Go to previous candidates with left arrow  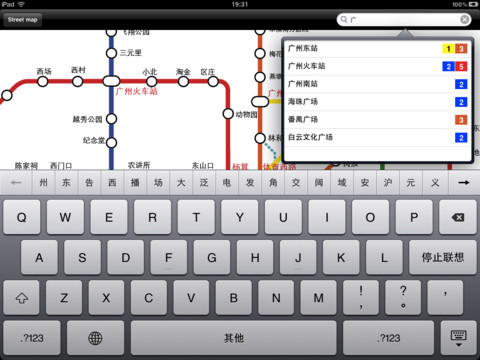coord(16,182)
